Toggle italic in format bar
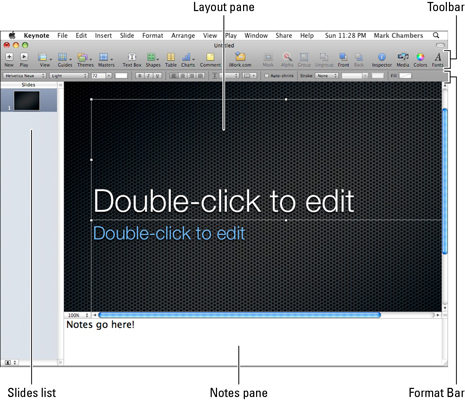The height and width of the screenshot is (400, 465). (149, 76)
